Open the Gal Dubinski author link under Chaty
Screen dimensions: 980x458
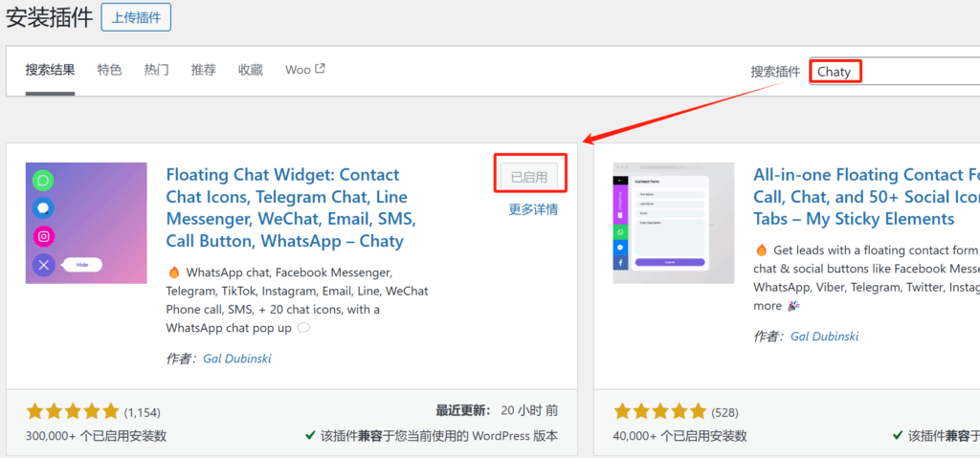[x=237, y=359]
